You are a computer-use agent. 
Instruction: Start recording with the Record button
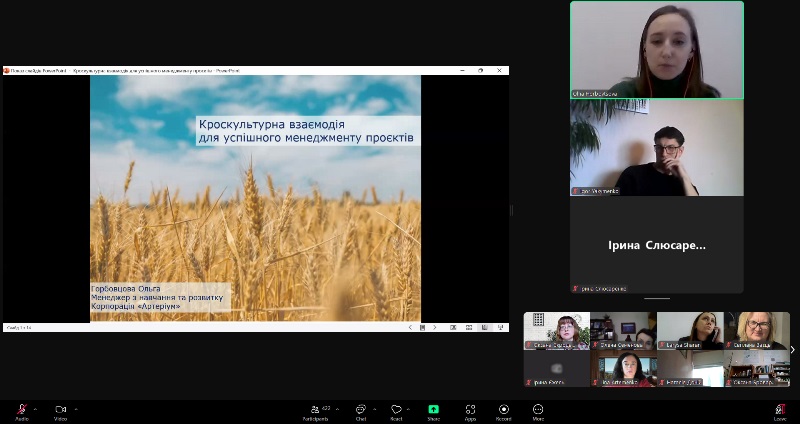(503, 410)
